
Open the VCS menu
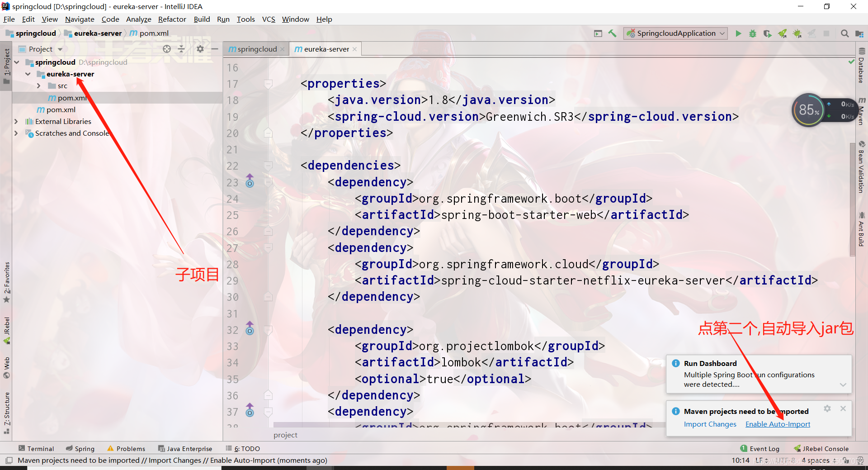tap(269, 19)
